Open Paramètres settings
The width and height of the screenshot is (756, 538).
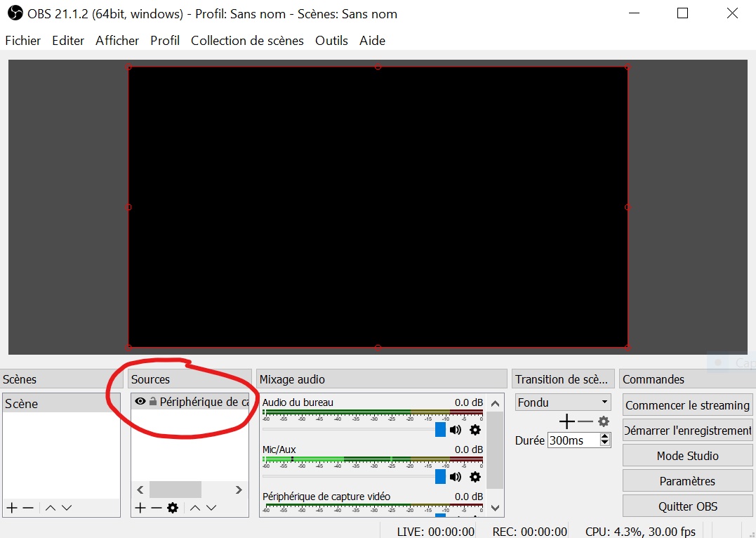point(687,481)
